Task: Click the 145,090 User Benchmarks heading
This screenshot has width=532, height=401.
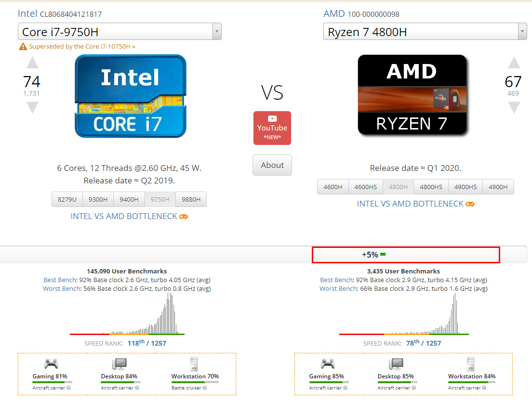Action: [127, 271]
